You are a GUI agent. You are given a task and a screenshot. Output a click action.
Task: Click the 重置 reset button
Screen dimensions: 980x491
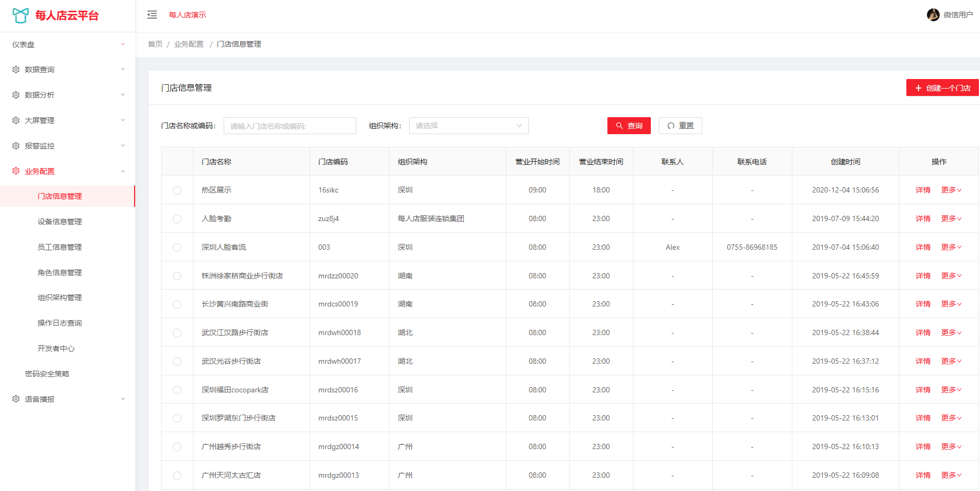[x=680, y=126]
